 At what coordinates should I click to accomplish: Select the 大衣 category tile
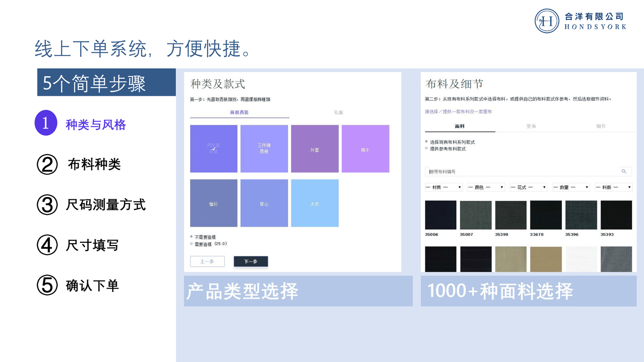314,203
